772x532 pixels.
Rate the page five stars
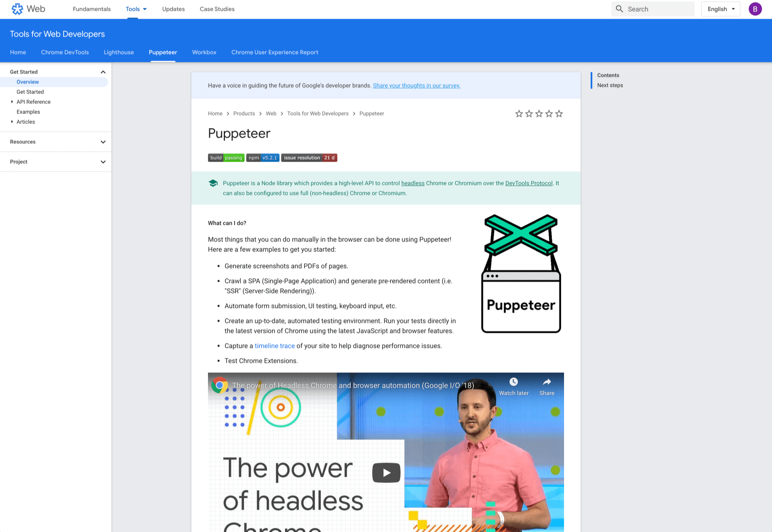[x=559, y=114]
